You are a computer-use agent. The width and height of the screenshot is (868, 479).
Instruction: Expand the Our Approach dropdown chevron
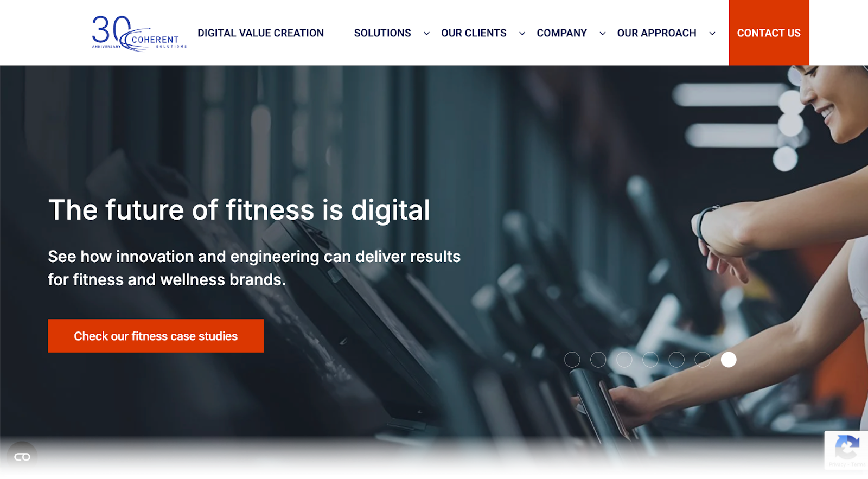point(712,34)
